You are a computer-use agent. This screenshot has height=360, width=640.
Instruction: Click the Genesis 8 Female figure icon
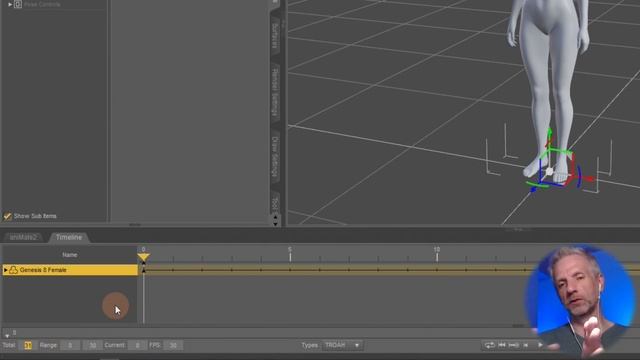[13, 270]
